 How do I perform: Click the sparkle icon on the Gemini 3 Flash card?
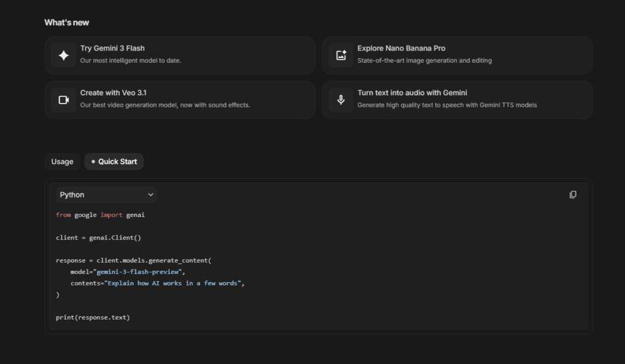tap(63, 55)
